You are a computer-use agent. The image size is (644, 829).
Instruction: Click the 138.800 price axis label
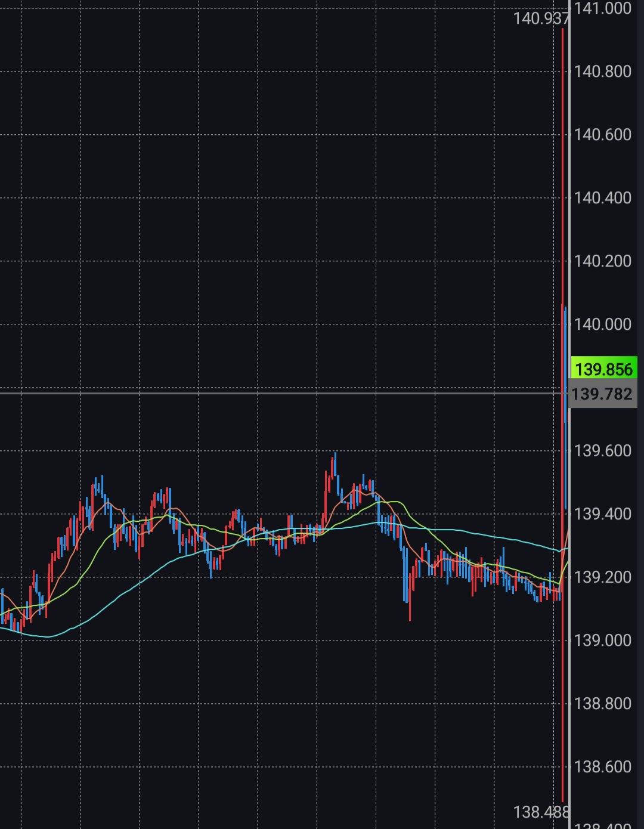click(602, 704)
